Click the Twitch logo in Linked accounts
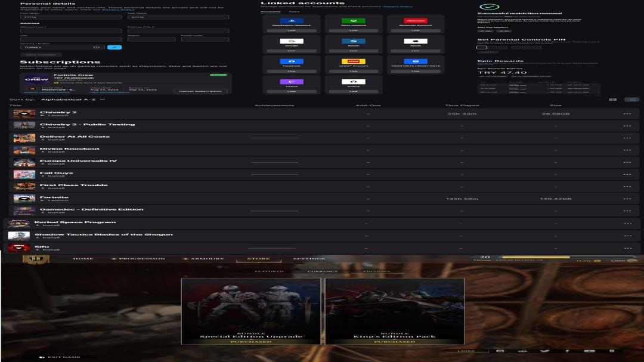The width and height of the screenshot is (644, 362). [x=292, y=82]
